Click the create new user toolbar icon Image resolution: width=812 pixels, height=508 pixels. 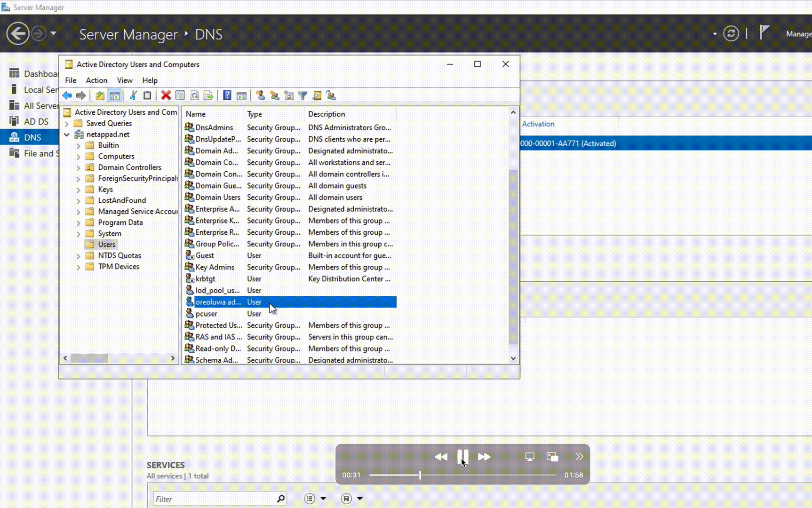(260, 95)
